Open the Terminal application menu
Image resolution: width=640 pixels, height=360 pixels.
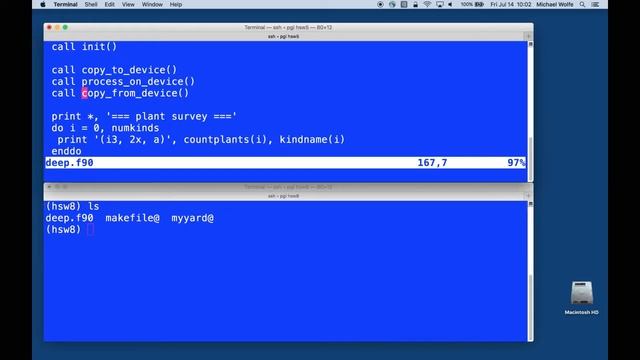click(x=65, y=4)
